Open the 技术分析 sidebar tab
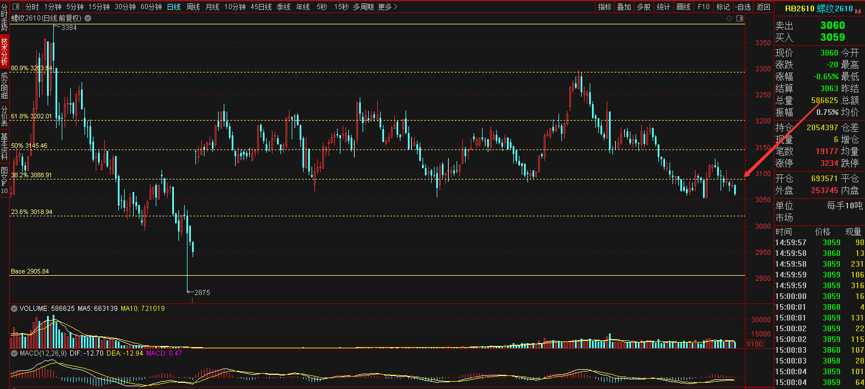The image size is (865, 389). [4, 51]
